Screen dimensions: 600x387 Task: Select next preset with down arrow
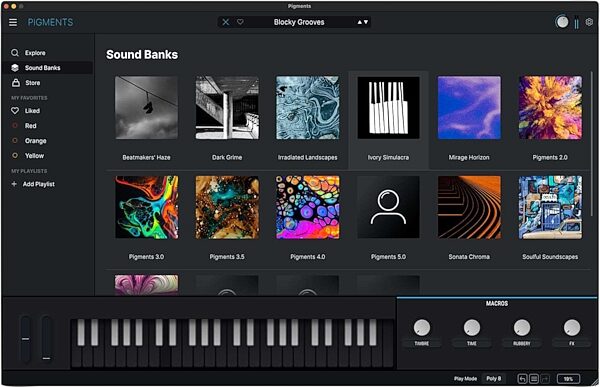(366, 22)
